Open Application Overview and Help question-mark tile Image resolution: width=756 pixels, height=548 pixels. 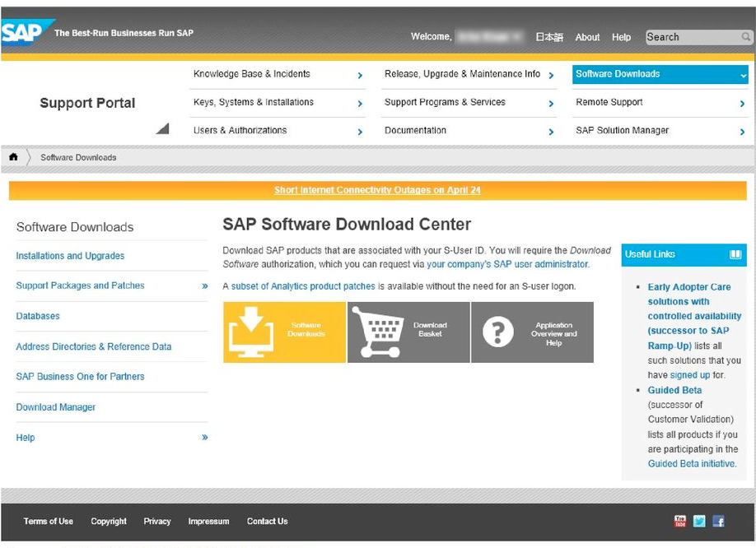(532, 332)
